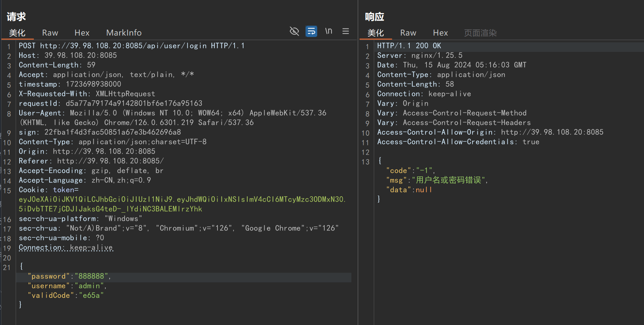Screen dimensions: 644x325
Task: Toggle the \n show-newlines icon
Action: 329,31
